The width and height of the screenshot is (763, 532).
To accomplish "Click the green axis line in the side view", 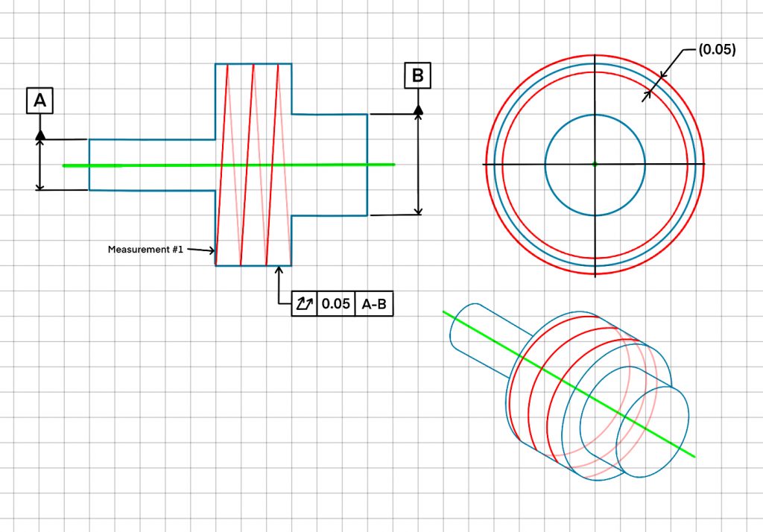I will tap(149, 165).
